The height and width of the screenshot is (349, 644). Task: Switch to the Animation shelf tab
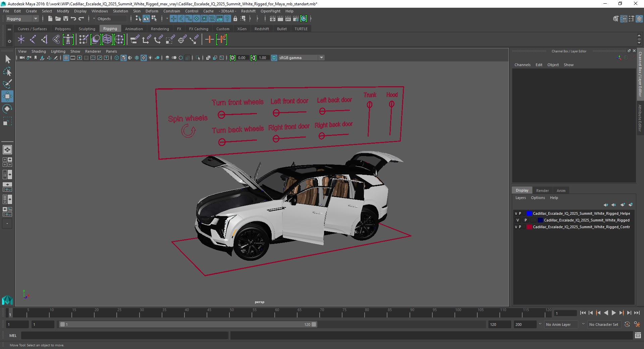coord(134,29)
